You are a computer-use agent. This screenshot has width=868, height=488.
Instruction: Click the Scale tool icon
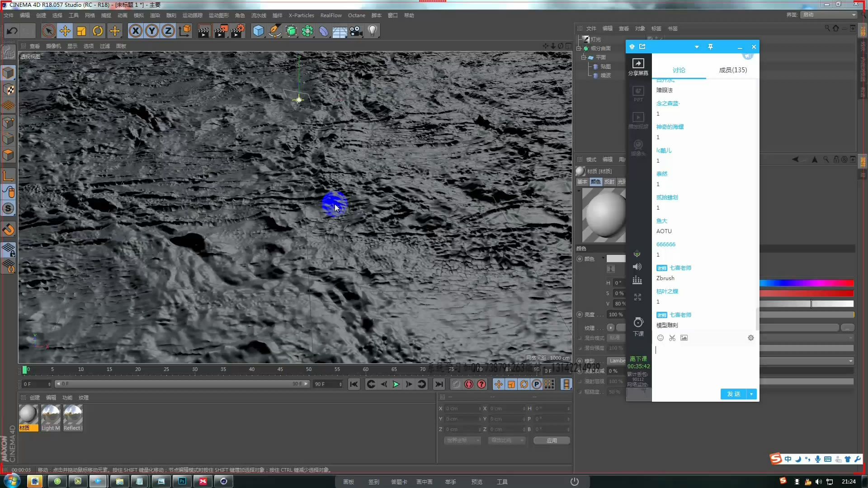81,31
